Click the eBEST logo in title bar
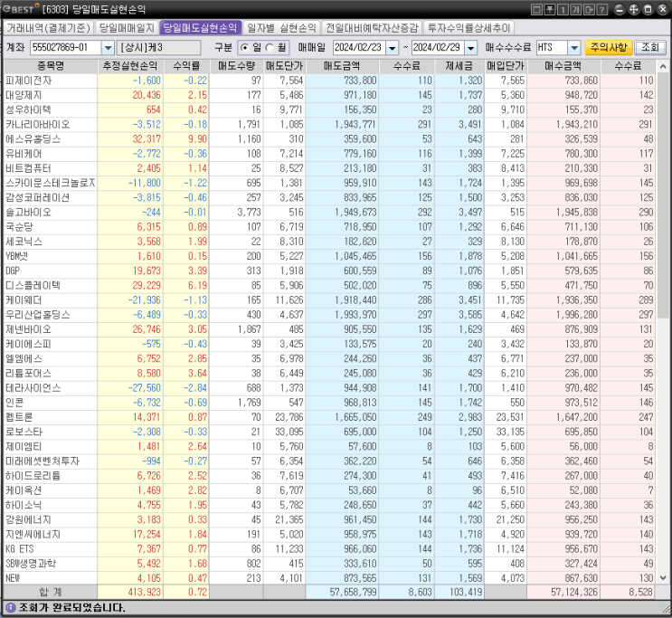 pyautogui.click(x=21, y=8)
